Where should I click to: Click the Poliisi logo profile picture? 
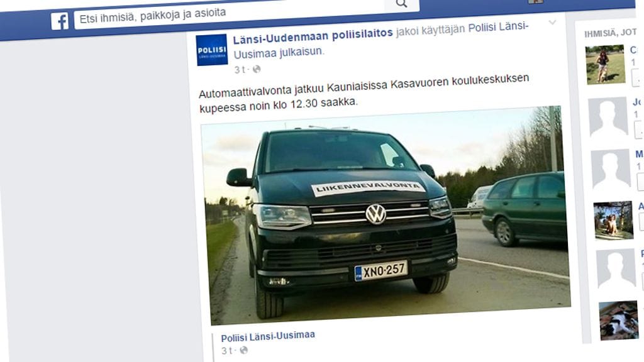pyautogui.click(x=212, y=50)
